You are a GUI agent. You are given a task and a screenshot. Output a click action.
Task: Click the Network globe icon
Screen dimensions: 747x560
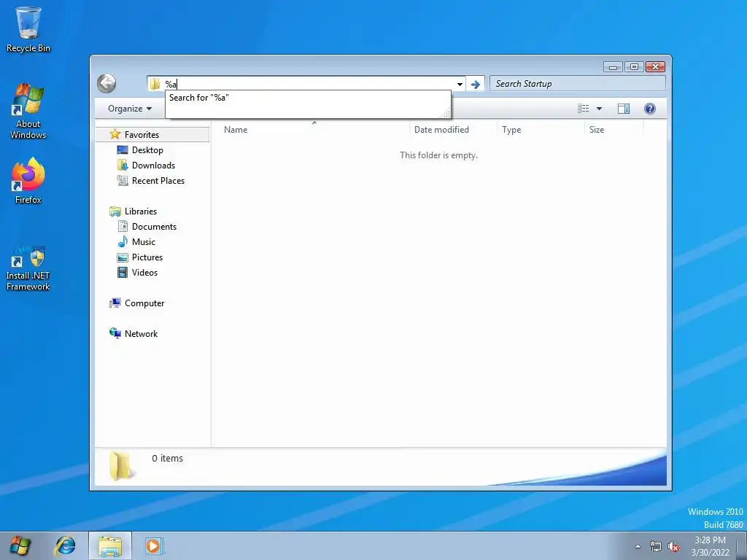115,333
